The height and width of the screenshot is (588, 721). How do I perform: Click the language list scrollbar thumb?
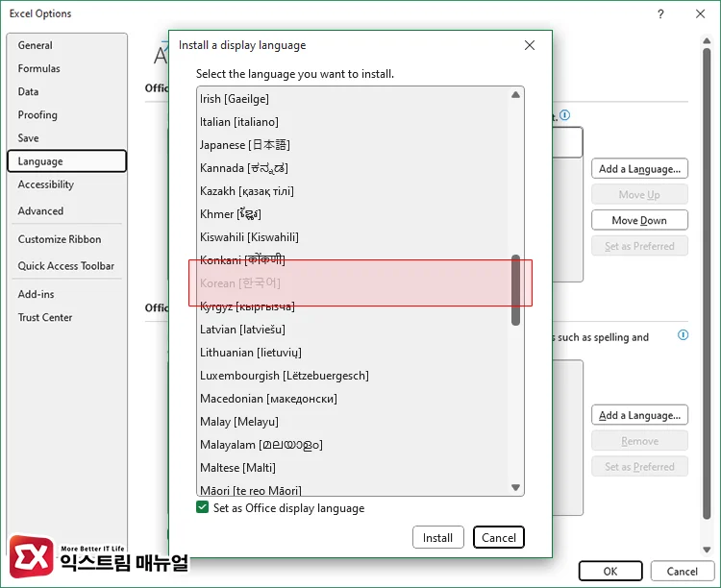pos(516,288)
